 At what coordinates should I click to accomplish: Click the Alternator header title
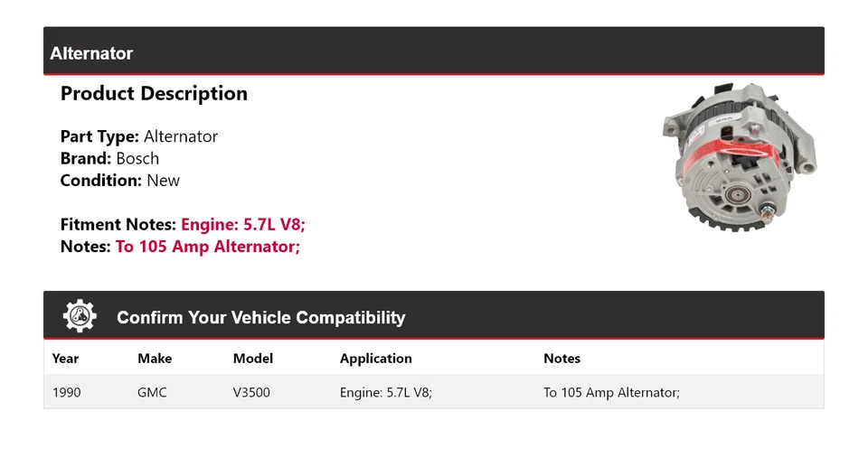coord(91,53)
